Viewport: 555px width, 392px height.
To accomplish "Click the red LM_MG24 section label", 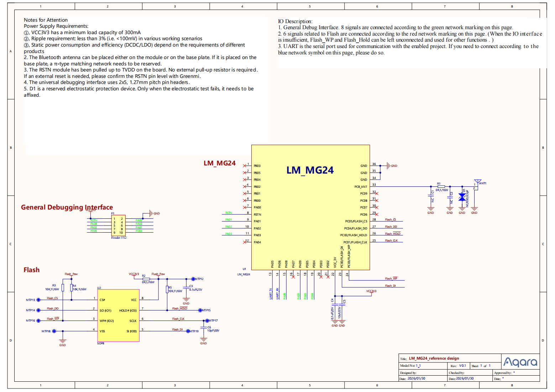I will coord(220,163).
